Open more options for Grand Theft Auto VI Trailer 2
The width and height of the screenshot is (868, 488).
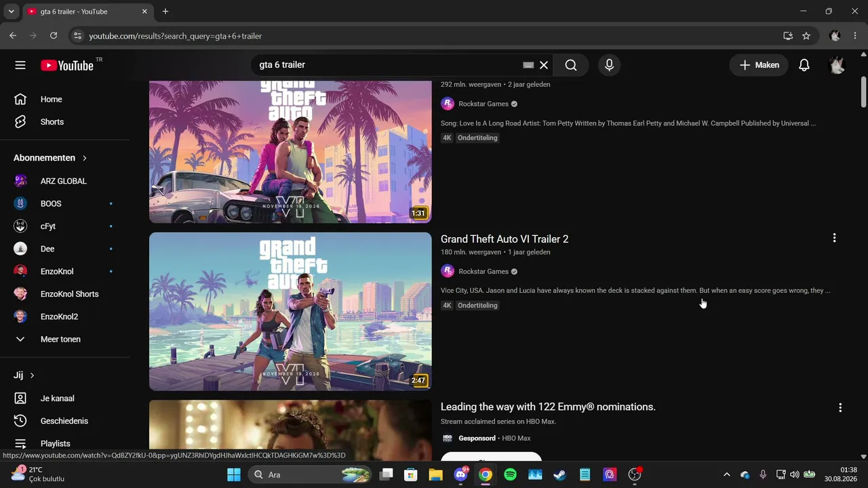(x=834, y=238)
